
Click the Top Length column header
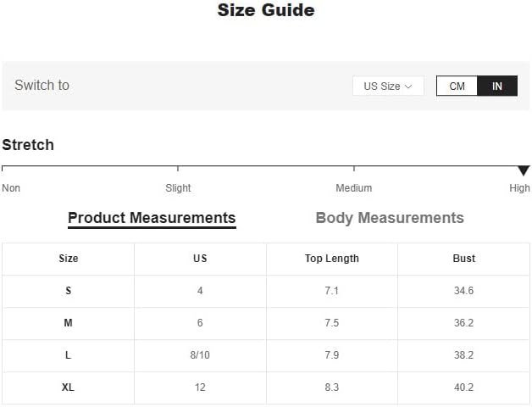[332, 259]
